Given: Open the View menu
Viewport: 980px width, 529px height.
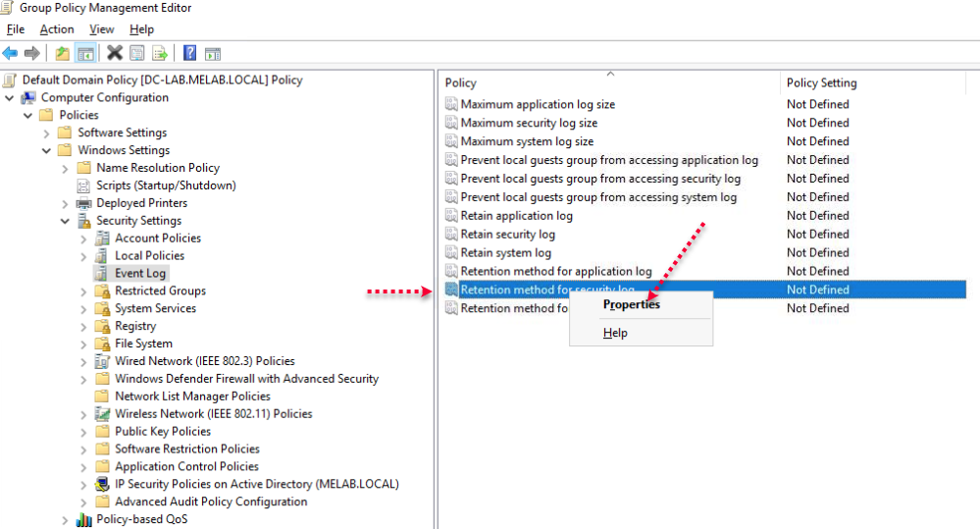Looking at the screenshot, I should (x=102, y=29).
